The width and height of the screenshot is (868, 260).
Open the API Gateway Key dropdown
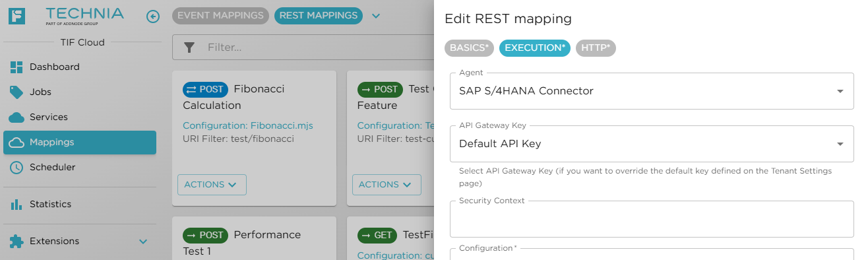pyautogui.click(x=652, y=144)
